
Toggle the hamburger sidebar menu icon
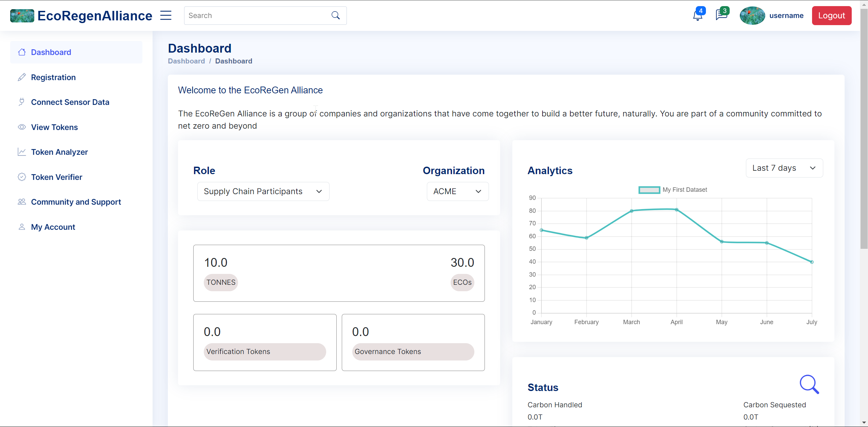click(x=166, y=16)
